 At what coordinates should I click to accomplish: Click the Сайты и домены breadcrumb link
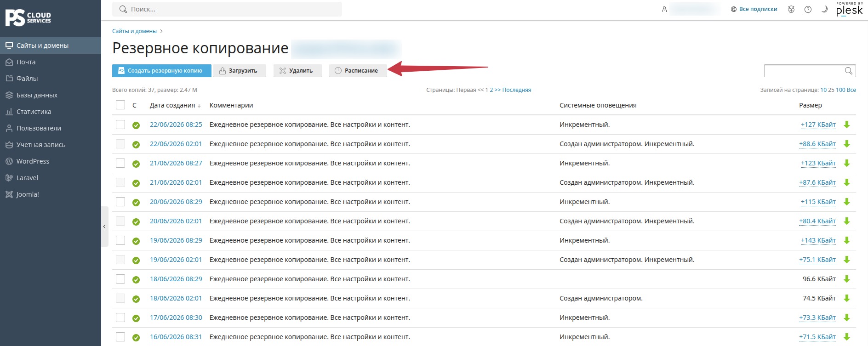pos(134,31)
